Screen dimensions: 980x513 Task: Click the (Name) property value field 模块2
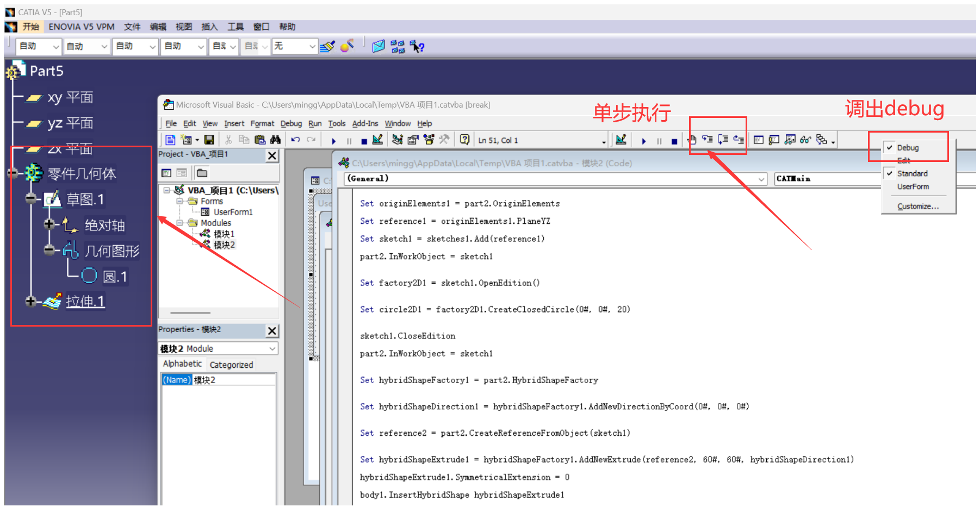234,380
